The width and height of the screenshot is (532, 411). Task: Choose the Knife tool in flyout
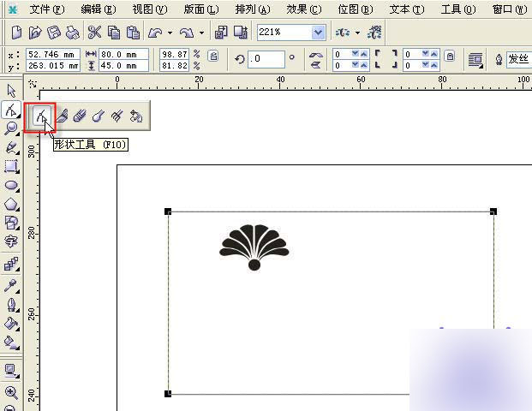click(62, 116)
